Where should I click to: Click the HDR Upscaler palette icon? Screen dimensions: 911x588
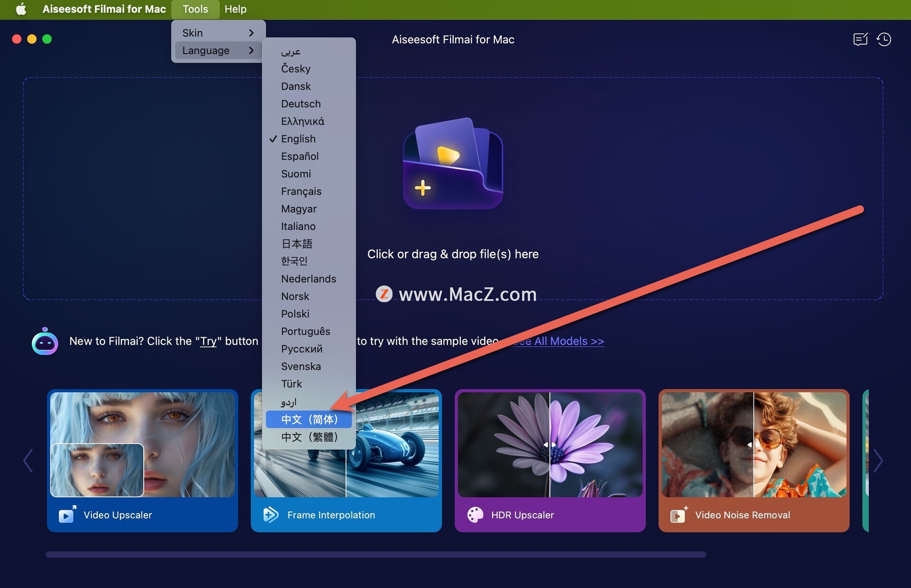point(475,515)
